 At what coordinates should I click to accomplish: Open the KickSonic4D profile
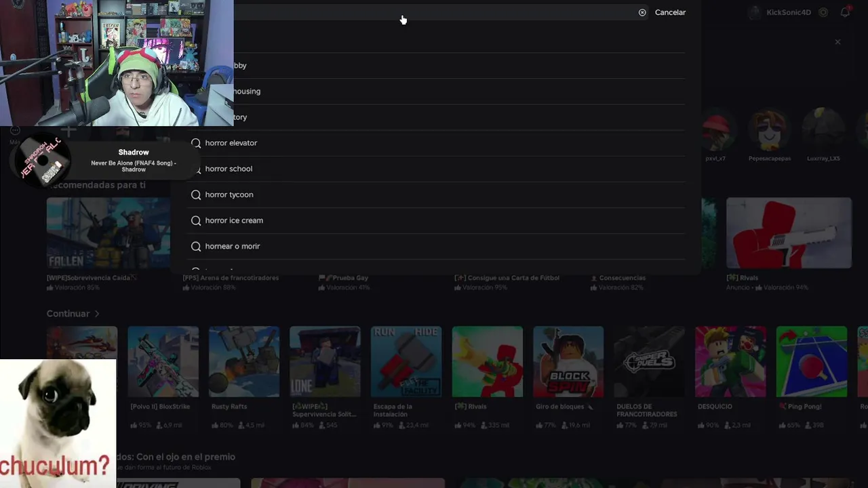(x=781, y=12)
